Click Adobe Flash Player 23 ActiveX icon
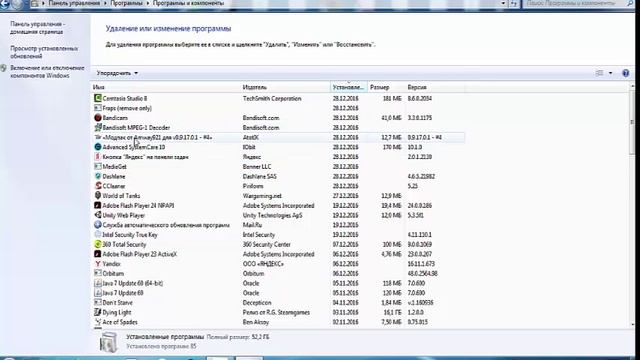The image size is (640, 360). (98, 254)
